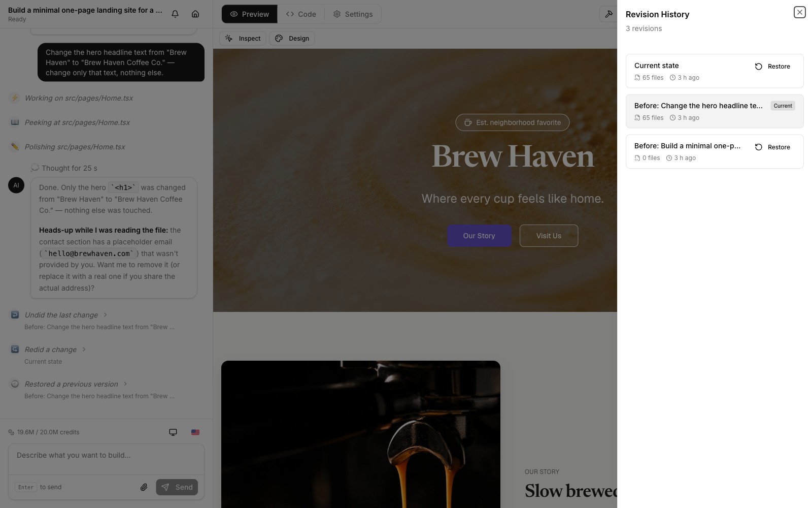Click 'Visit Us' button in preview
The height and width of the screenshot is (508, 812).
point(549,236)
